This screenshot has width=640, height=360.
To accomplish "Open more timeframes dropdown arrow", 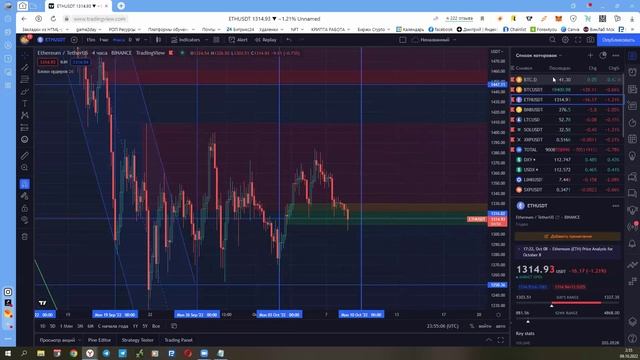I will (146, 40).
